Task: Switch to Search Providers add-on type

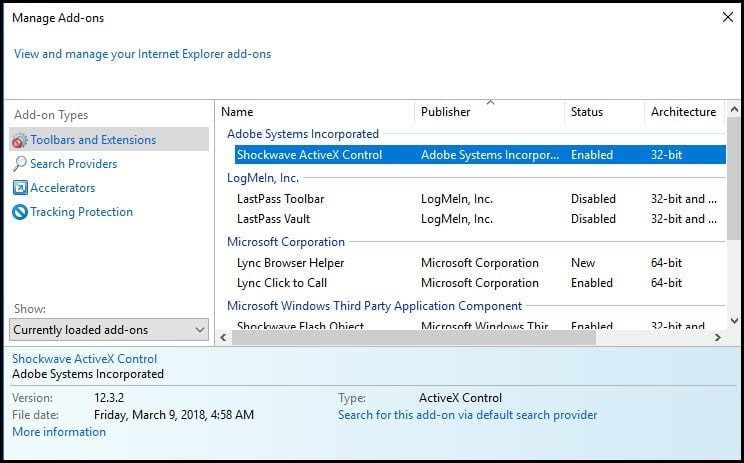Action: [x=74, y=164]
